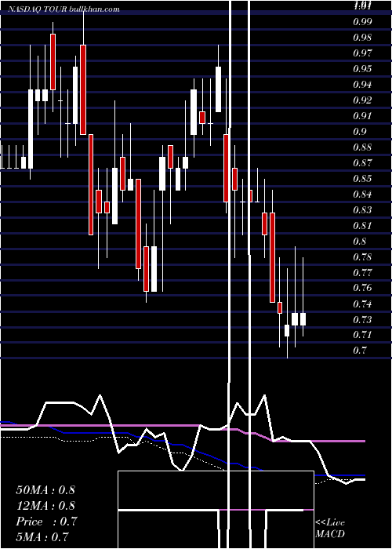Select the 0.73 price axis label

tap(362, 320)
